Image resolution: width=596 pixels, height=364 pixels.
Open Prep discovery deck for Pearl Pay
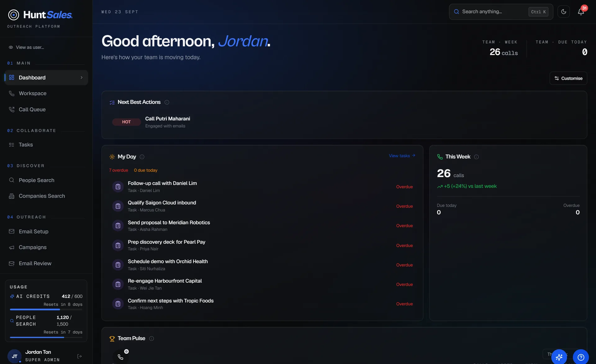point(166,242)
